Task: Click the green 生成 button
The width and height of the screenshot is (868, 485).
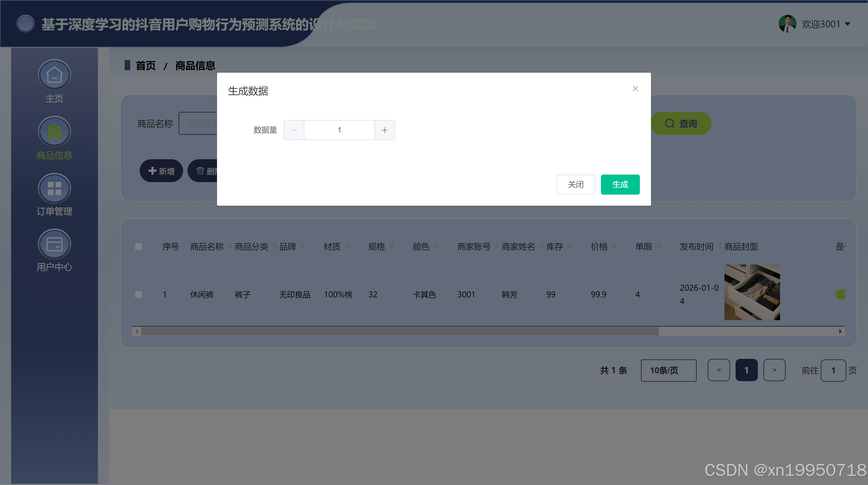Action: tap(620, 185)
